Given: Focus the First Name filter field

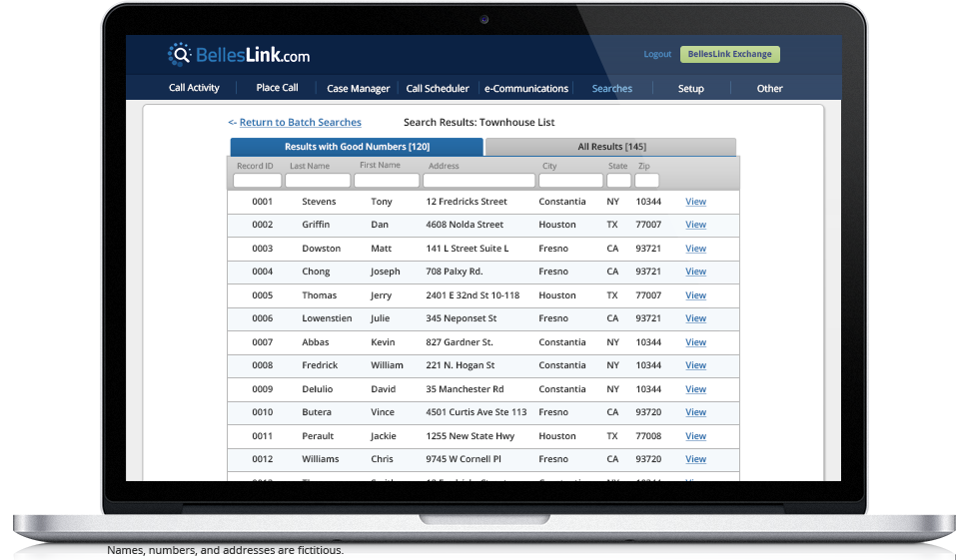Looking at the screenshot, I should (x=387, y=180).
